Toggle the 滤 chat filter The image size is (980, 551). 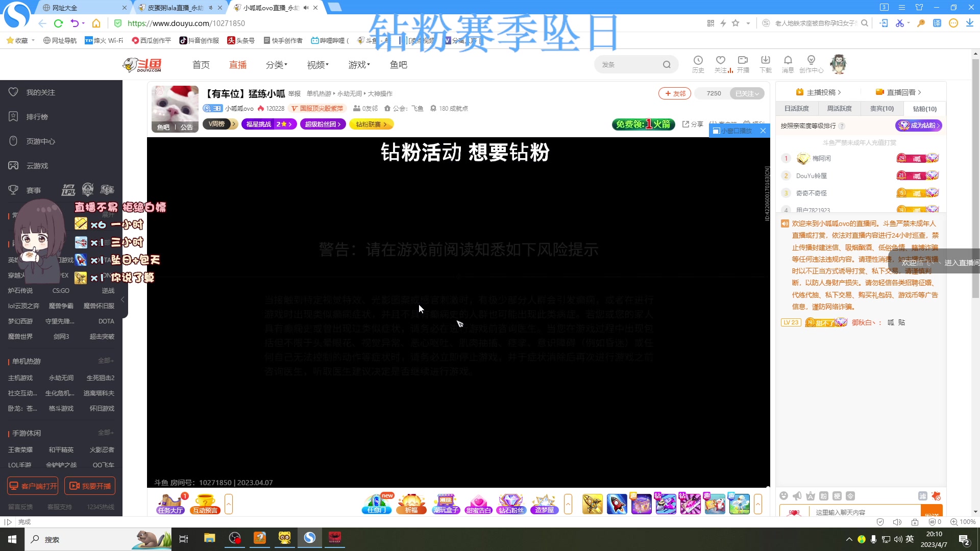pos(923,496)
